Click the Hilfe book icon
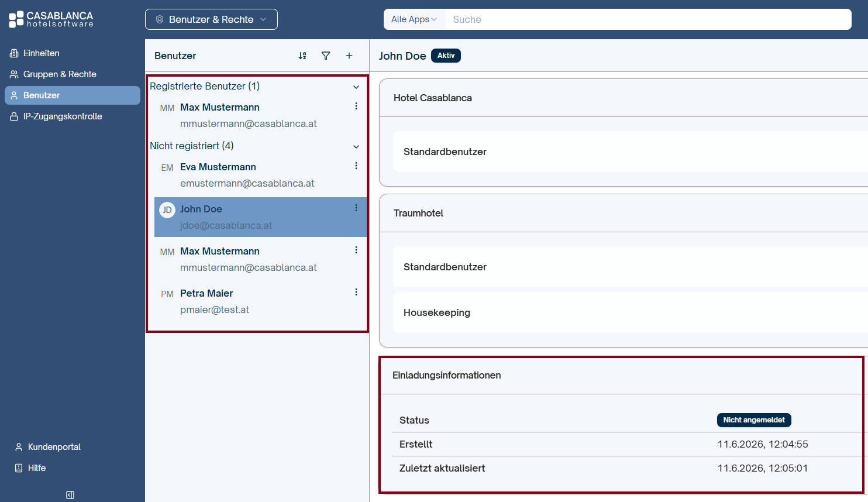Screen dimensions: 868x502 click(x=19, y=468)
